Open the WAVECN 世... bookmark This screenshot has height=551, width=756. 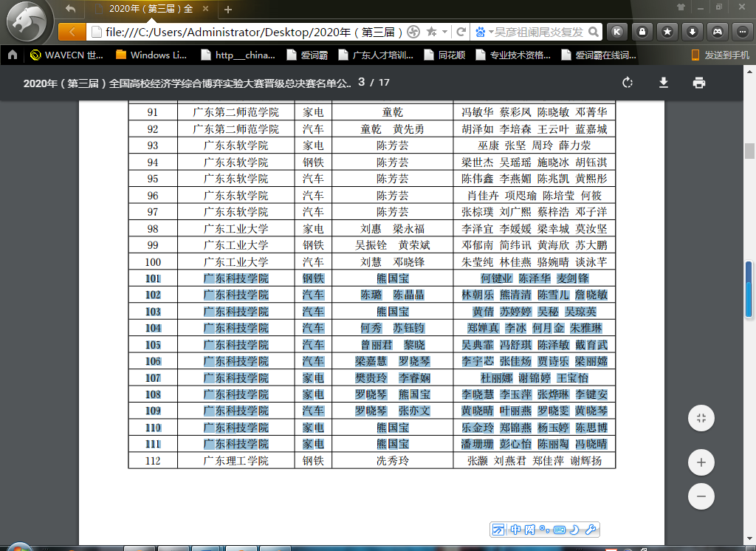[66, 55]
